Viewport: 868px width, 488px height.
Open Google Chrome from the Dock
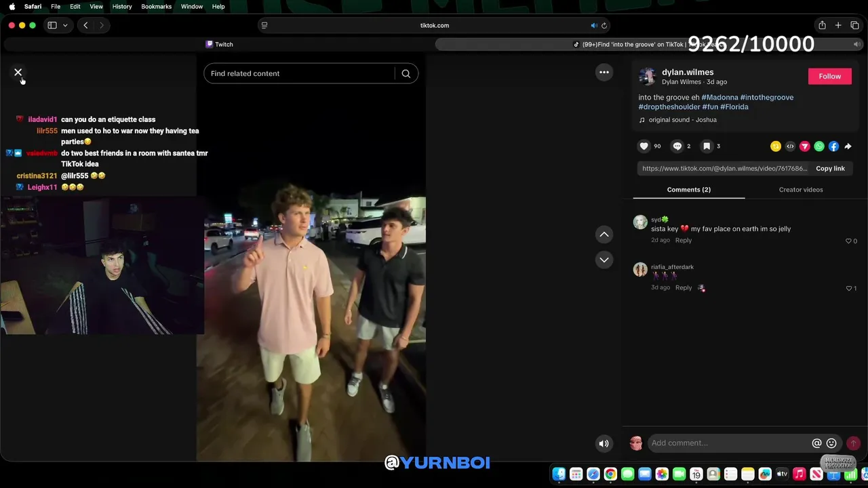(x=610, y=474)
